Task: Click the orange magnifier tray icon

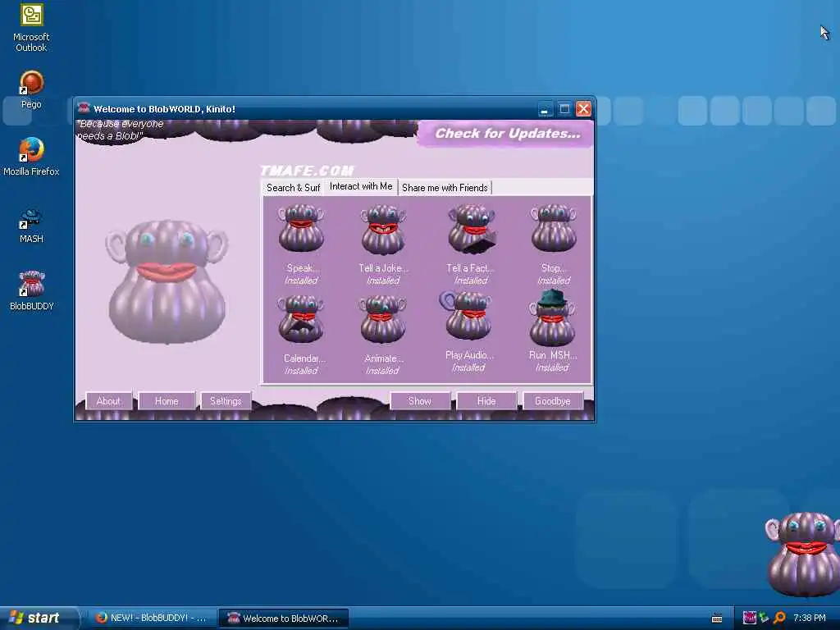Action: click(x=779, y=618)
